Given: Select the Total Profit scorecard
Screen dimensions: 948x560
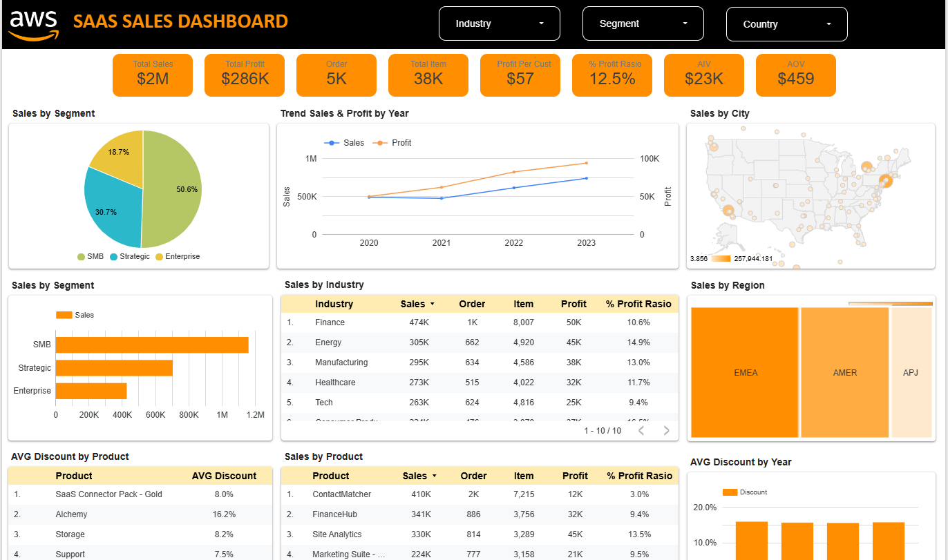Looking at the screenshot, I should [x=245, y=75].
